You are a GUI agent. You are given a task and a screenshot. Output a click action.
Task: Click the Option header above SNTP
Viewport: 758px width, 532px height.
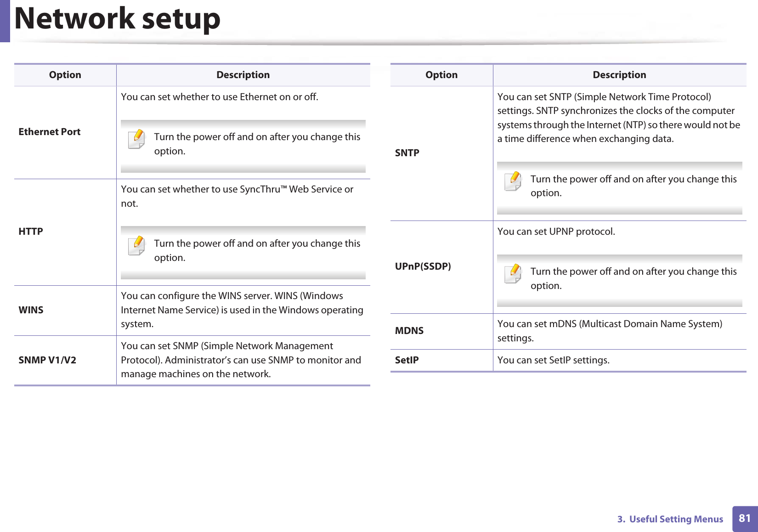441,75
